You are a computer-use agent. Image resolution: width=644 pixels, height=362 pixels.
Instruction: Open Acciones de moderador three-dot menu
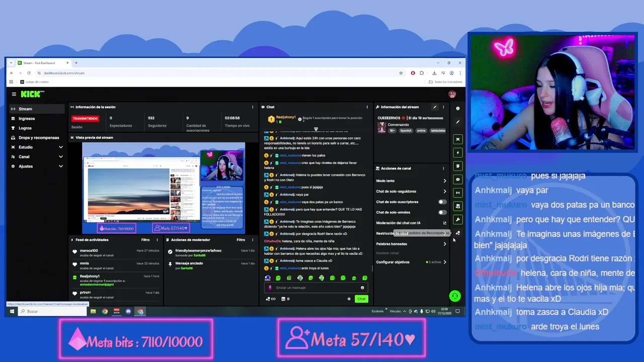click(x=253, y=240)
